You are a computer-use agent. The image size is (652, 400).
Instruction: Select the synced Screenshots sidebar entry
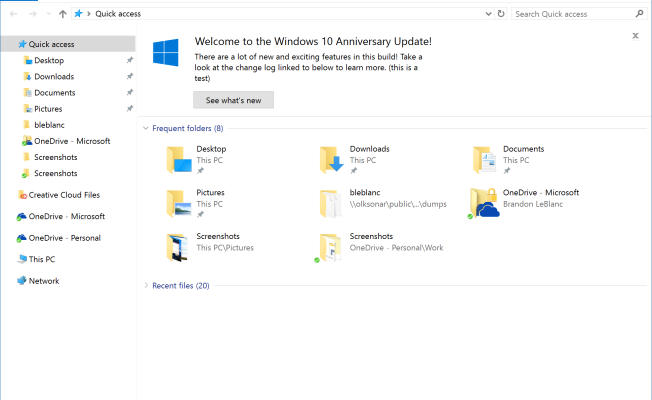click(x=55, y=173)
